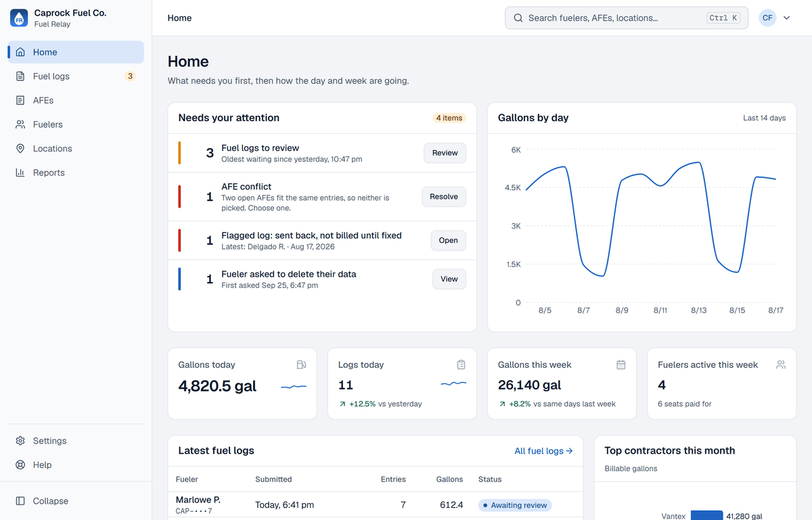Click the Status column header
The image size is (812, 520).
pos(490,479)
